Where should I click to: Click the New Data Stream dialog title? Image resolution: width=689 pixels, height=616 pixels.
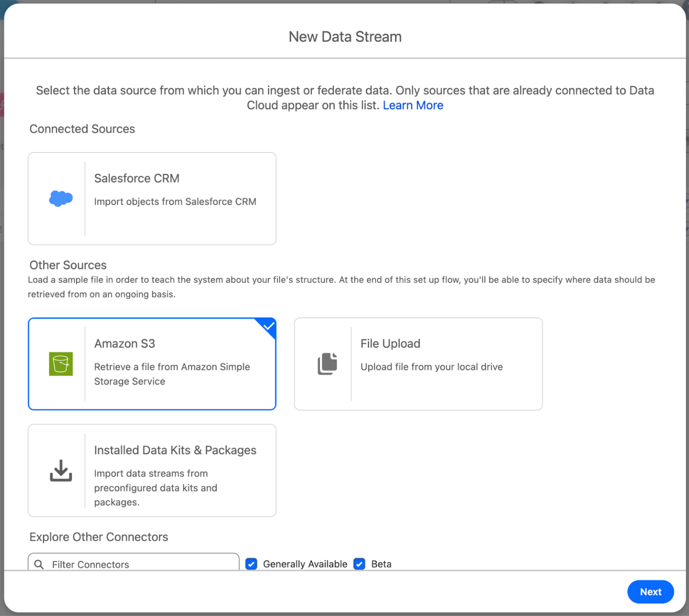pos(345,37)
